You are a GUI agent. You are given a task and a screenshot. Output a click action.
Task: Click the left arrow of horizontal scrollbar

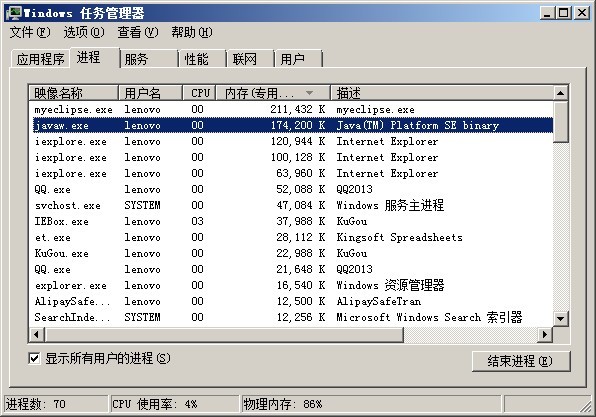pyautogui.click(x=36, y=334)
